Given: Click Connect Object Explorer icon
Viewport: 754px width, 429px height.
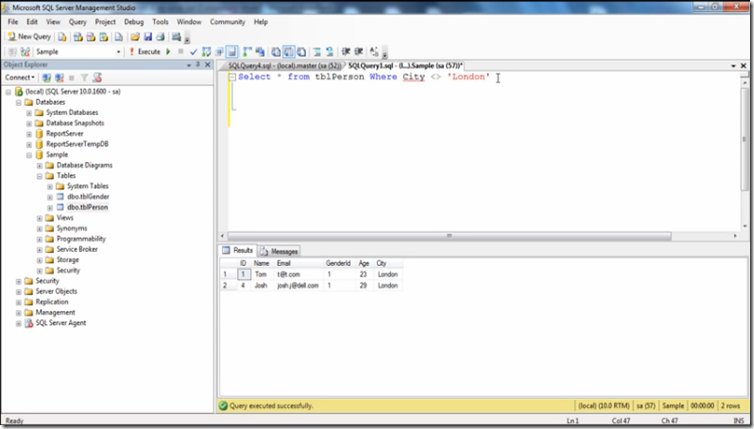Looking at the screenshot, I should coord(47,77).
